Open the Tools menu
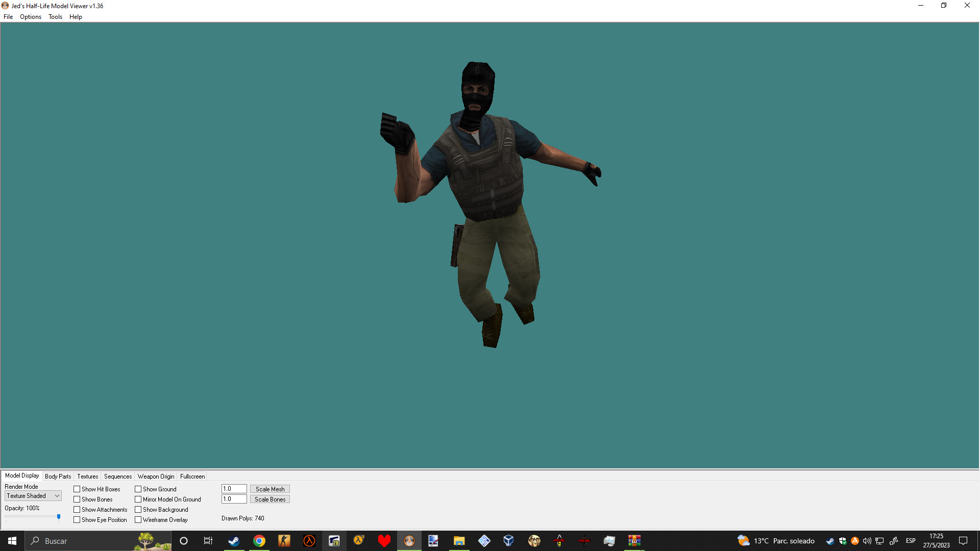The height and width of the screenshot is (551, 980). (x=55, y=16)
